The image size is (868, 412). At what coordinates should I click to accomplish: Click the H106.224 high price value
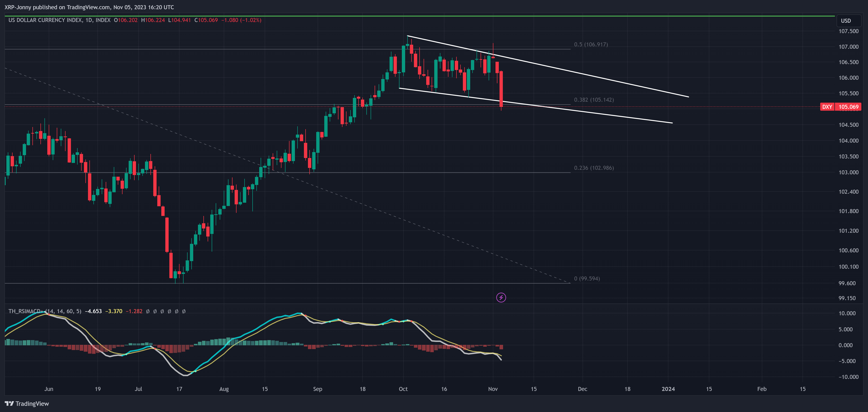(x=153, y=20)
